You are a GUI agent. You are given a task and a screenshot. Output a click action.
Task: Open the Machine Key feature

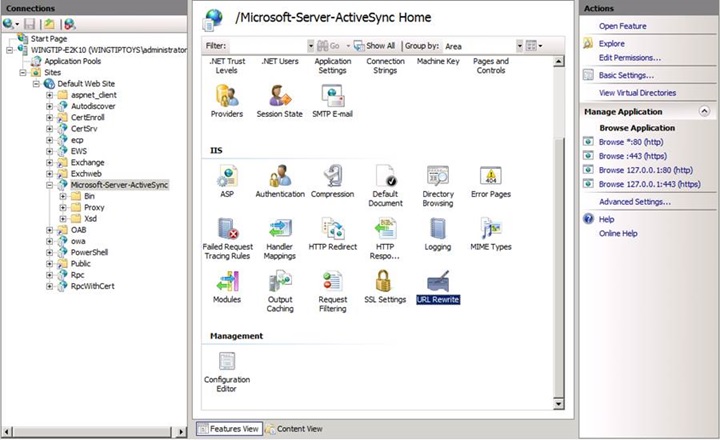[438, 61]
